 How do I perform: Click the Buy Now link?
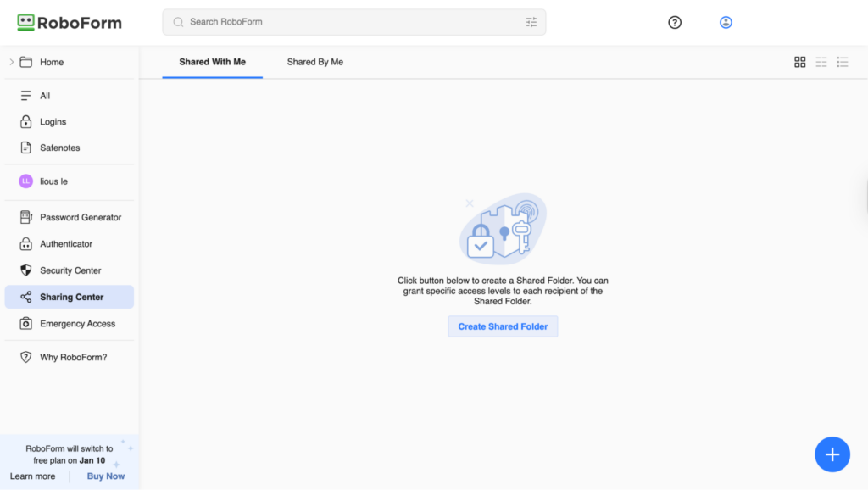[106, 476]
